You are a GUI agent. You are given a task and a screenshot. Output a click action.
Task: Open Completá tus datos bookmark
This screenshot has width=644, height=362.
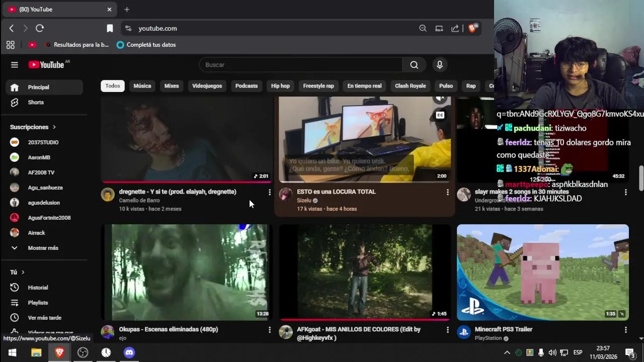coord(146,45)
